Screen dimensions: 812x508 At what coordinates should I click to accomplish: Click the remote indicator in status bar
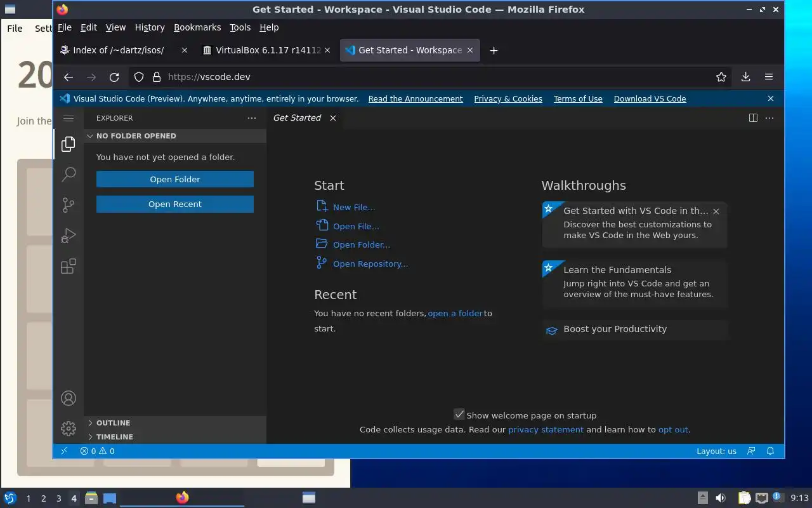64,451
